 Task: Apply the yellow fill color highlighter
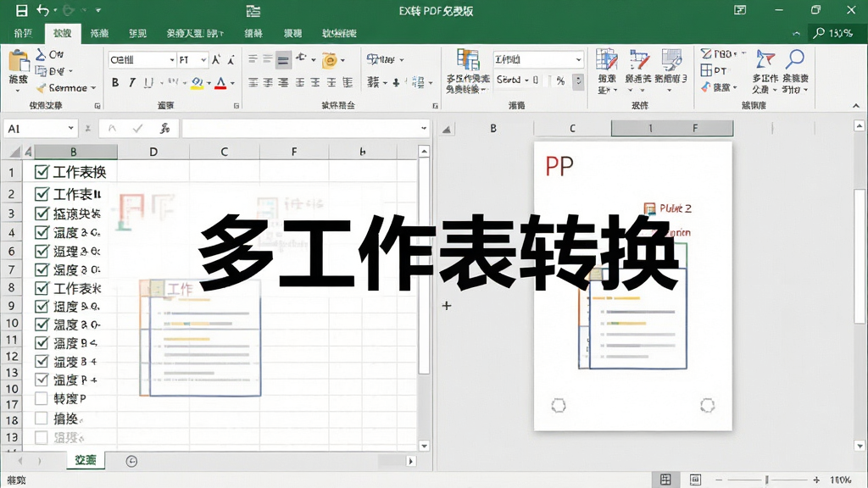tap(198, 83)
